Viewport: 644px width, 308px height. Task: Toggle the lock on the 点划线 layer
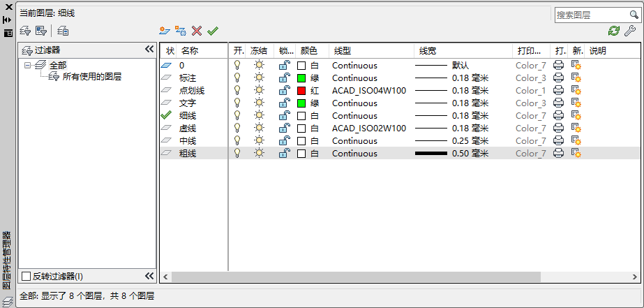coord(285,91)
